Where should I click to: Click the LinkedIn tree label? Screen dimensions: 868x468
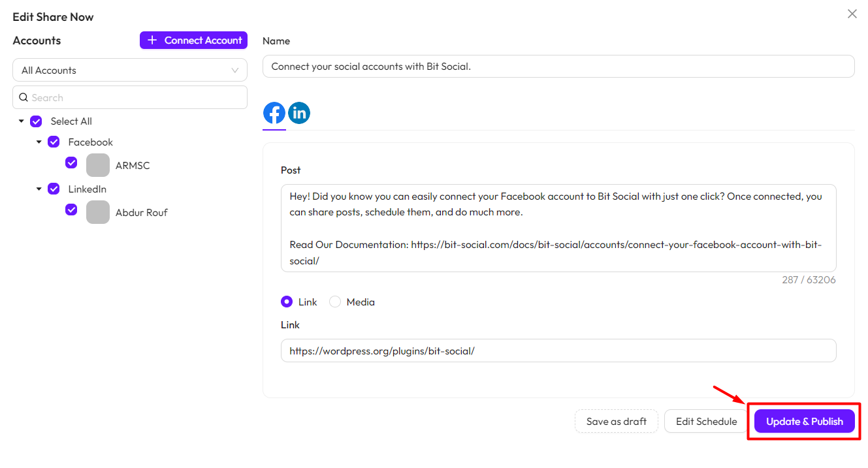[88, 189]
